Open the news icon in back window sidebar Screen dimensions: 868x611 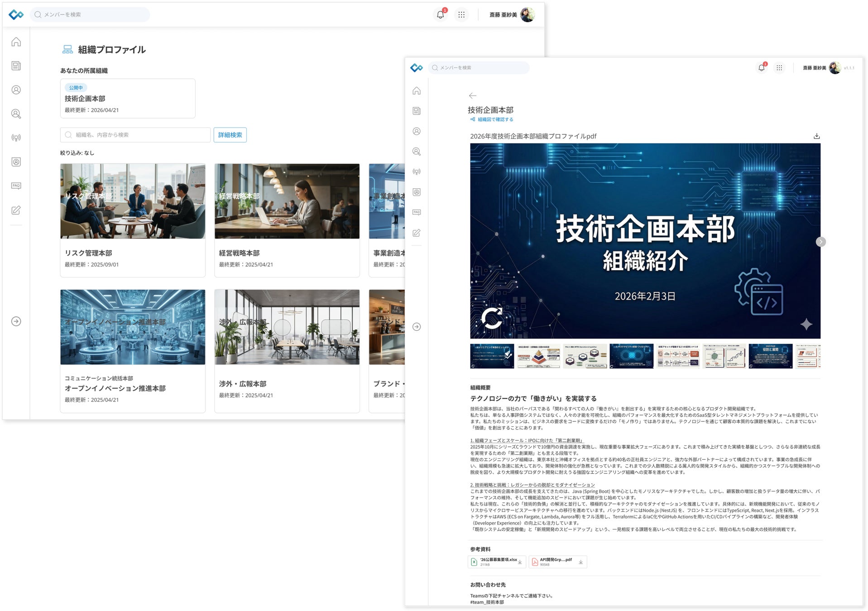16,66
